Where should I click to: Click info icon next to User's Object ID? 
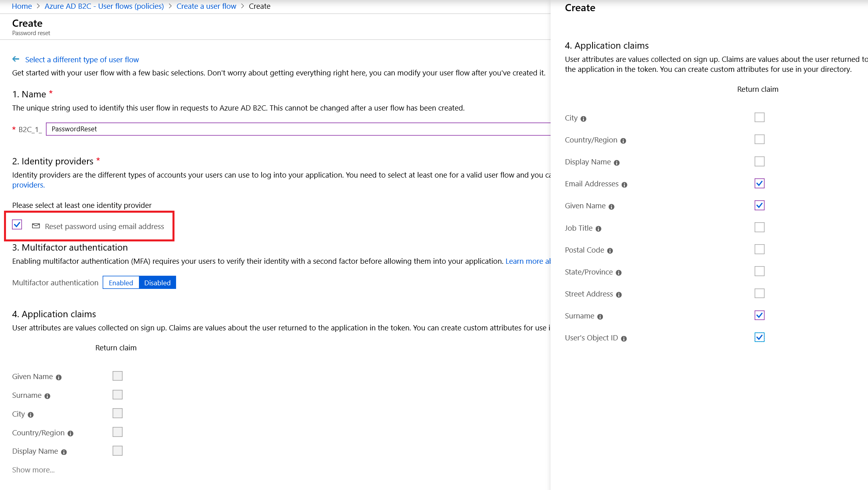coord(624,338)
